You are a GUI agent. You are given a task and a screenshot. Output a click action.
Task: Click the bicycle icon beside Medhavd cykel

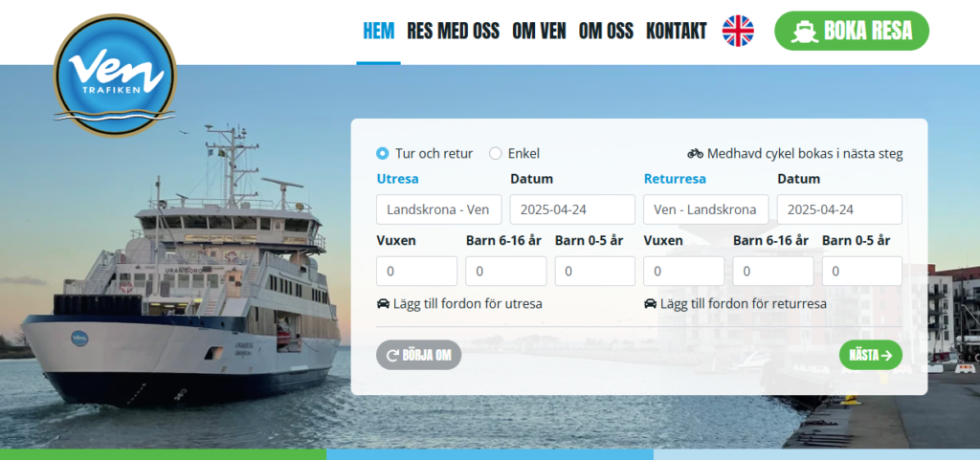(695, 153)
